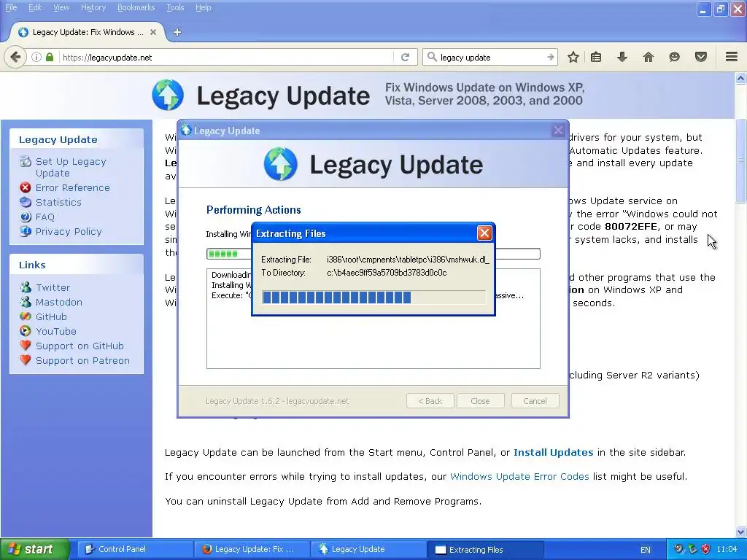Switch to Extracting Files taskbar item
Screen dimensions: 747x560
coord(485,549)
